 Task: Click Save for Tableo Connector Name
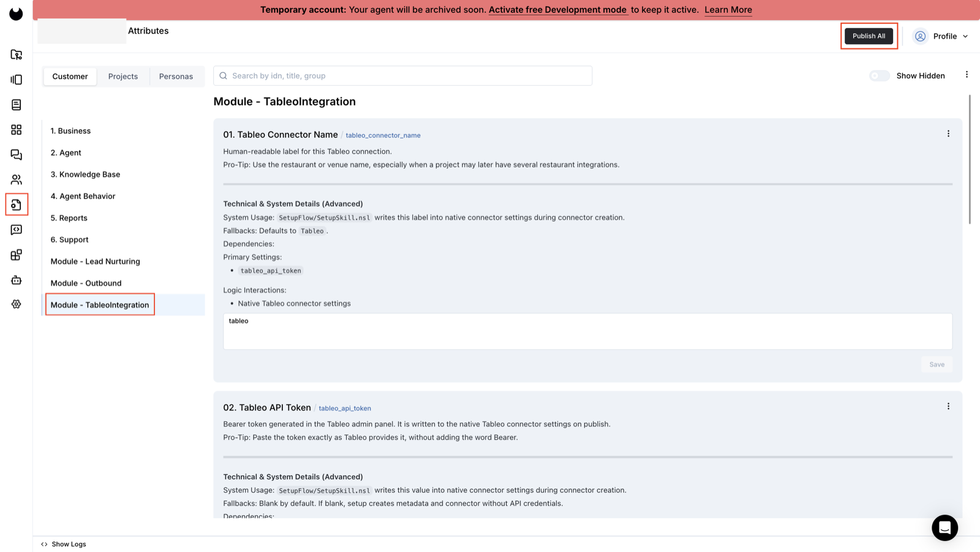point(937,365)
